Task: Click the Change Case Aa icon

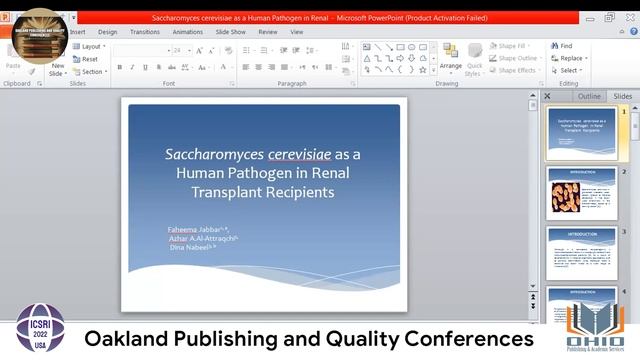Action: (203, 67)
